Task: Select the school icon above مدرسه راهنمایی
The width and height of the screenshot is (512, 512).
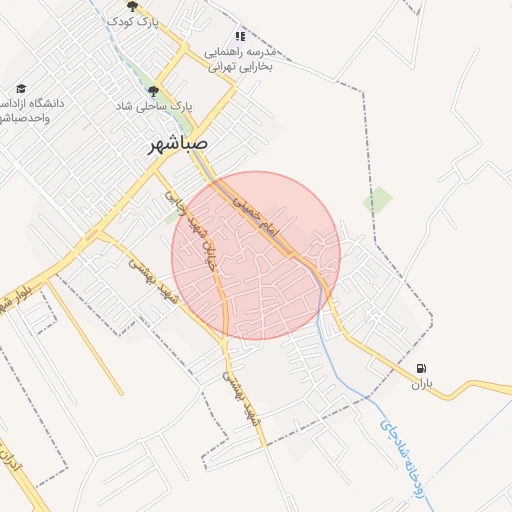Action: 240,36
